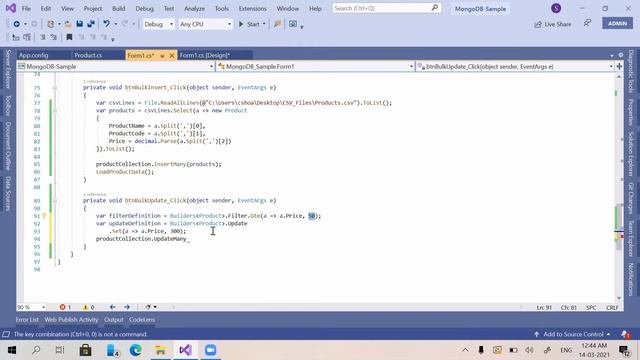This screenshot has height=360, width=640.
Task: Open the MongoDB-Sample project dropdown
Action: (x=116, y=66)
